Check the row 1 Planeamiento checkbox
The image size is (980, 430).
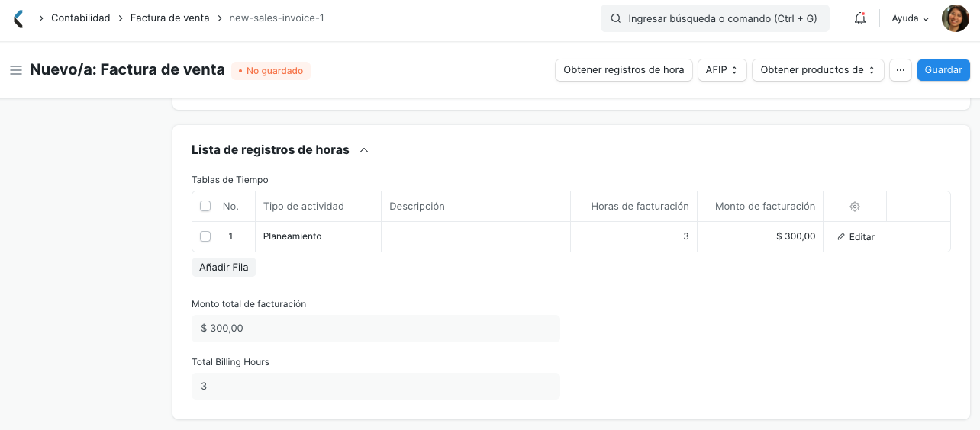pyautogui.click(x=205, y=236)
